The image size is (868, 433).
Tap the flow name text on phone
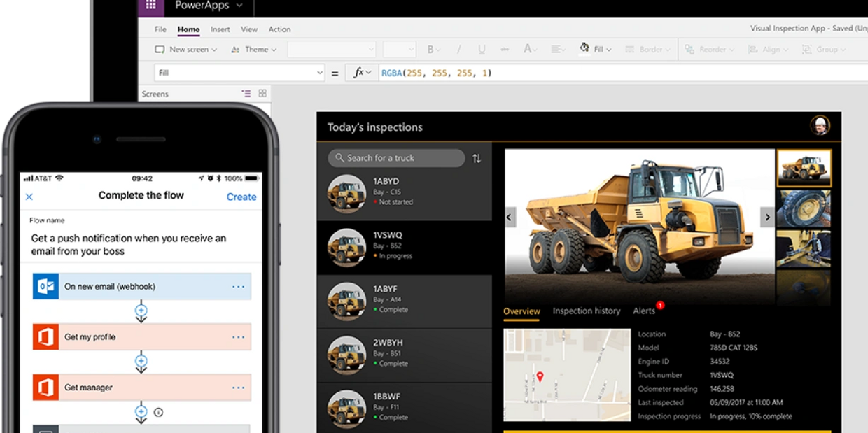pyautogui.click(x=129, y=245)
